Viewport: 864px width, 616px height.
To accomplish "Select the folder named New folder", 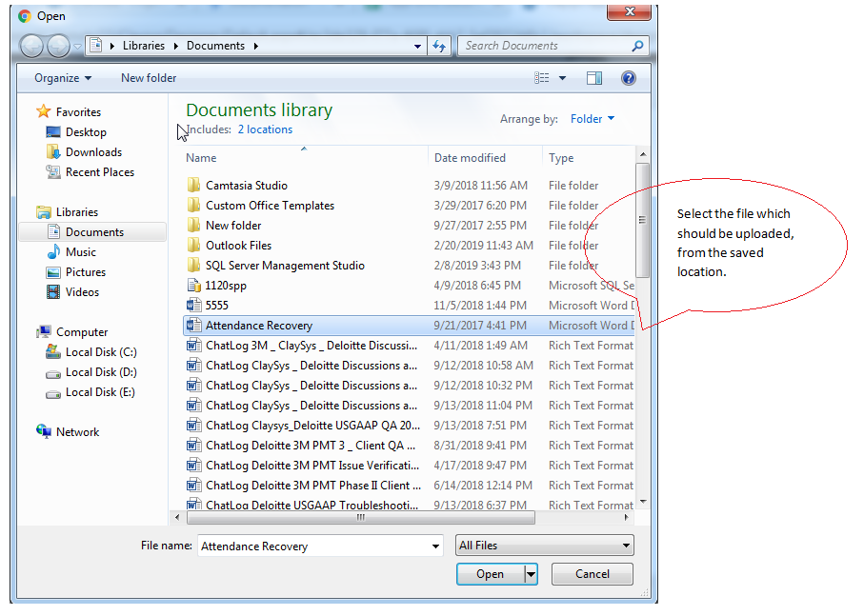I will pos(409,225).
